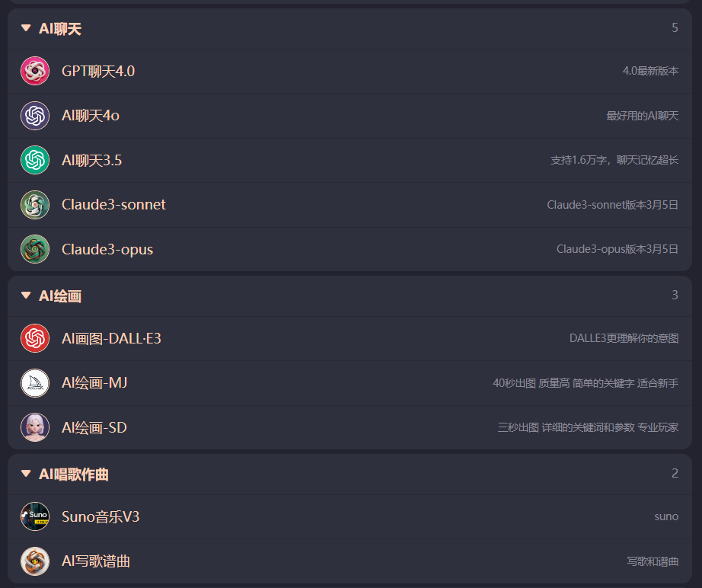The width and height of the screenshot is (702, 588).
Task: Open Suno音乐V3 via its black icon
Action: point(35,516)
